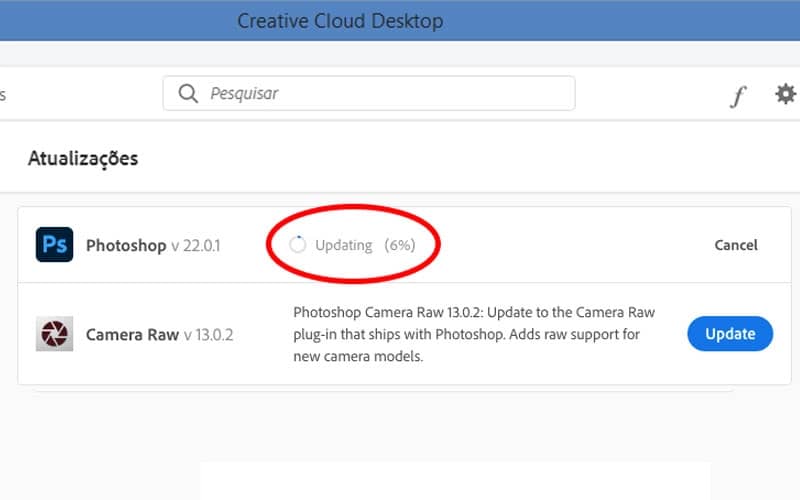Viewport: 800px width, 500px height.
Task: Select the Camera Raw v 13.0.2 label
Action: [x=159, y=335]
